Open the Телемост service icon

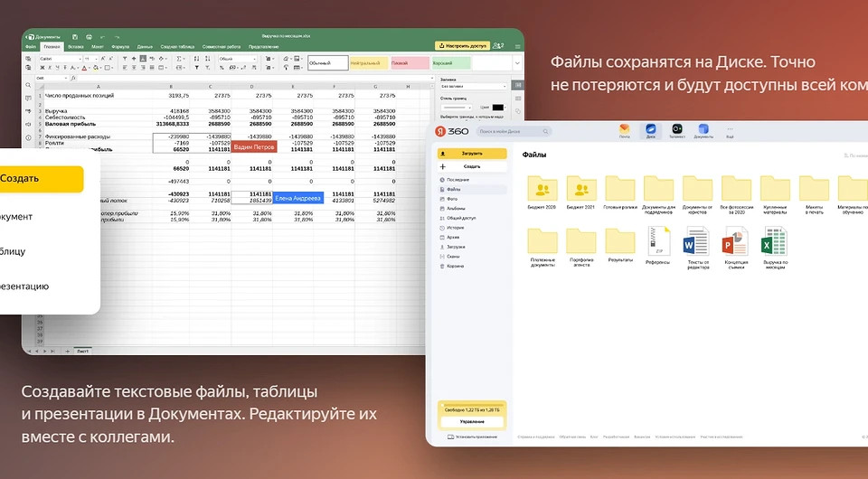click(677, 132)
